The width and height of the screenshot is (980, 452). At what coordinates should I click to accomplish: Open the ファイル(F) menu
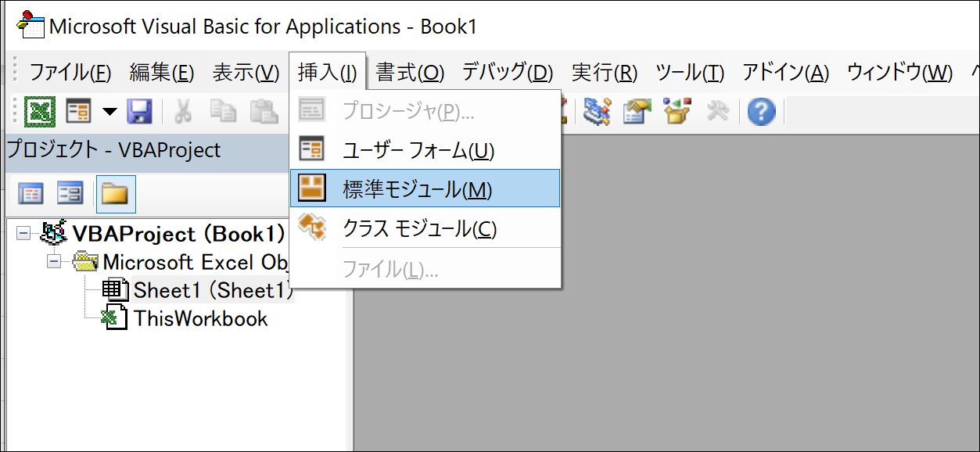coord(70,73)
